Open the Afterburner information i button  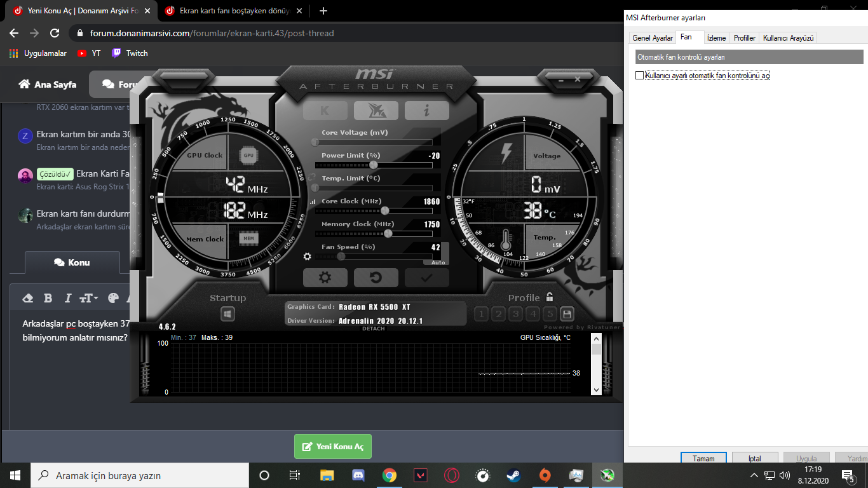pos(426,111)
